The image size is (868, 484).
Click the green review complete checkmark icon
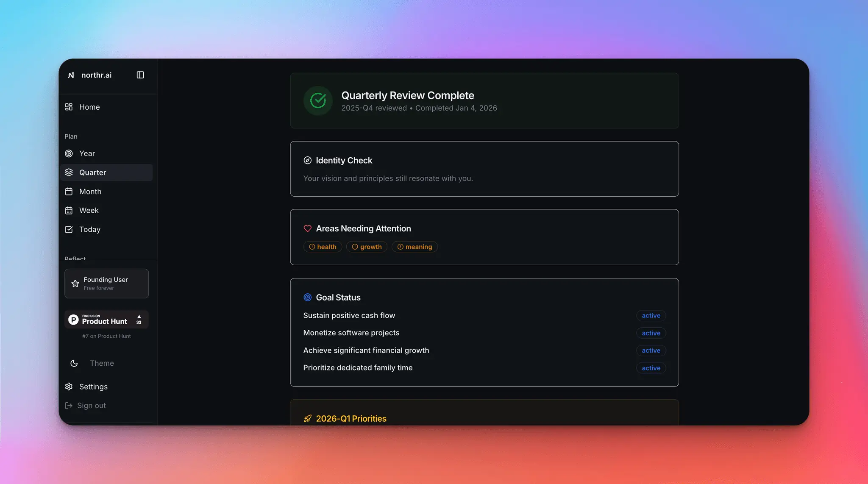(318, 100)
